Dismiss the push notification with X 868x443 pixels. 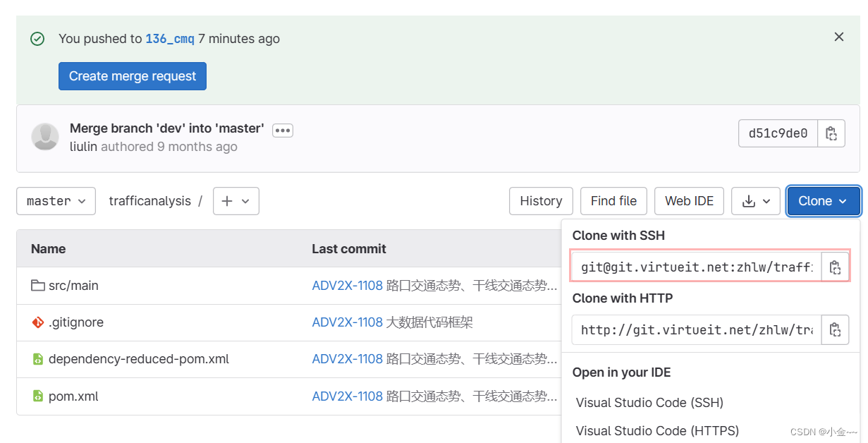(x=838, y=37)
